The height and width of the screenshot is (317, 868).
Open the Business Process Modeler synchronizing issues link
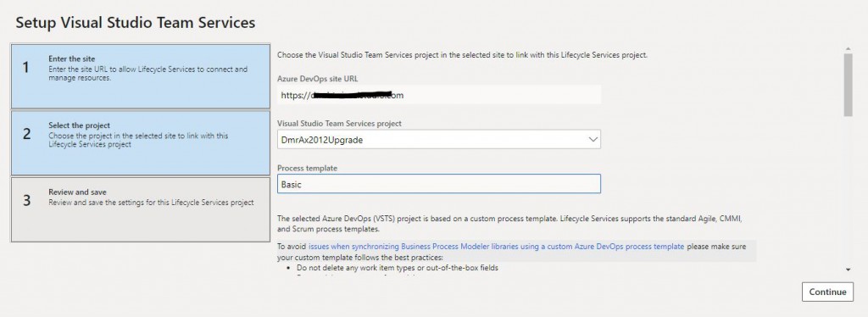(x=496, y=247)
